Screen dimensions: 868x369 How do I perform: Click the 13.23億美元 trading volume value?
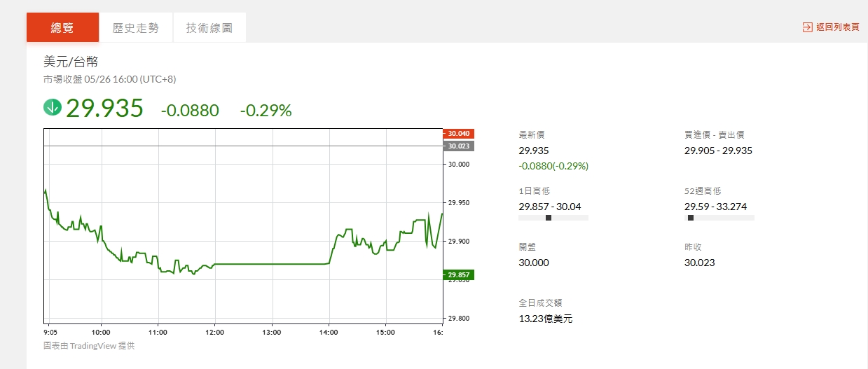(x=546, y=319)
